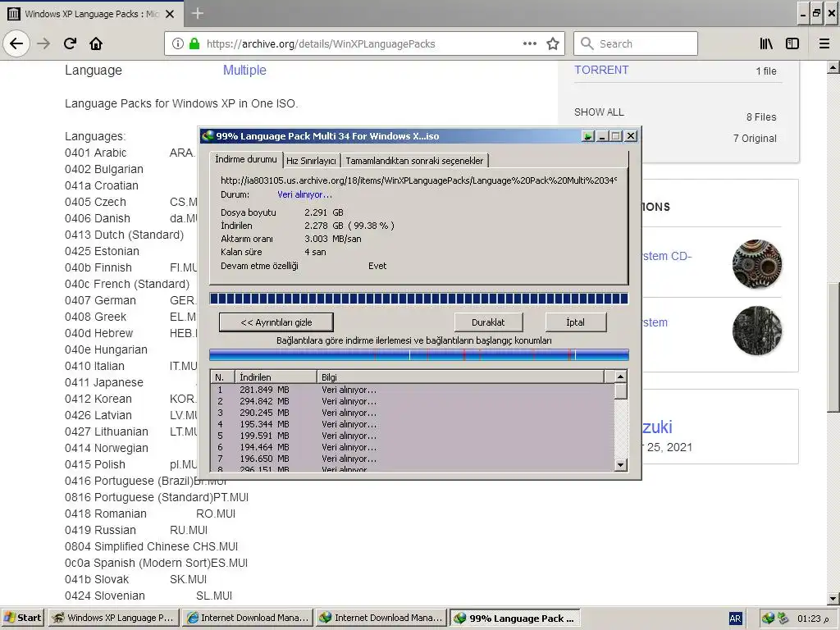The height and width of the screenshot is (630, 840).
Task: Open the Multiple language link
Action: (x=244, y=71)
